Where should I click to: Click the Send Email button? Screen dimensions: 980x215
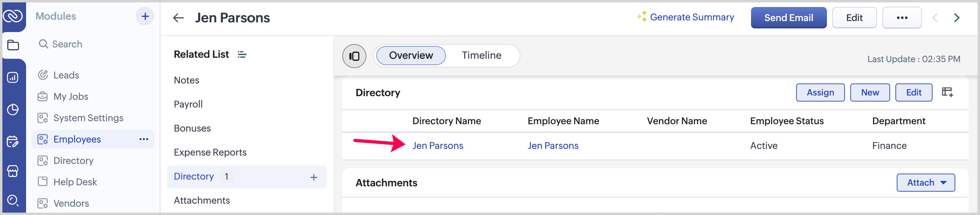(x=788, y=18)
